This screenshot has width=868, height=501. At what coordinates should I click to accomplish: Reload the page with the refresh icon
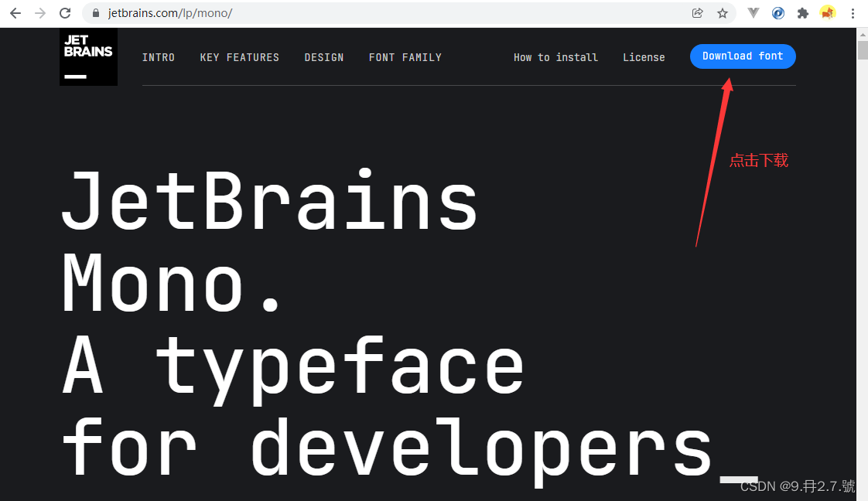(65, 13)
